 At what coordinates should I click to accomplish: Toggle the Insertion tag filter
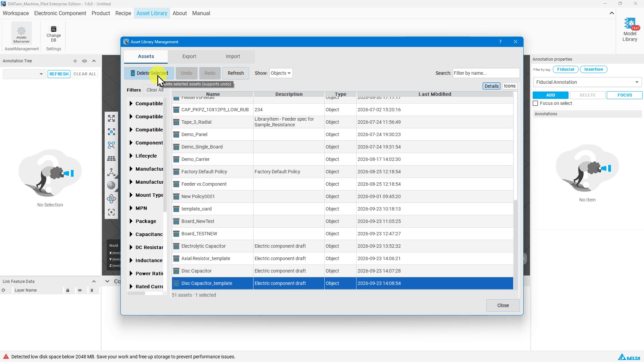tap(593, 69)
